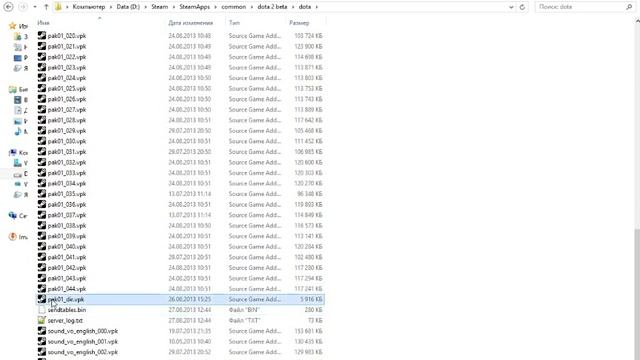640x360 pixels.
Task: Expand the address bar history dropdown
Action: (511, 7)
